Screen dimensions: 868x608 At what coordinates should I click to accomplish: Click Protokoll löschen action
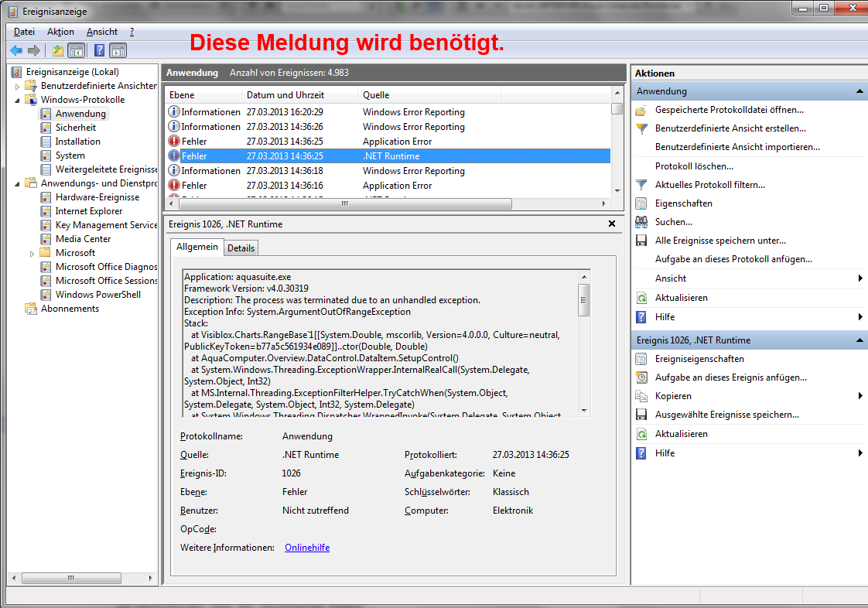coord(694,166)
